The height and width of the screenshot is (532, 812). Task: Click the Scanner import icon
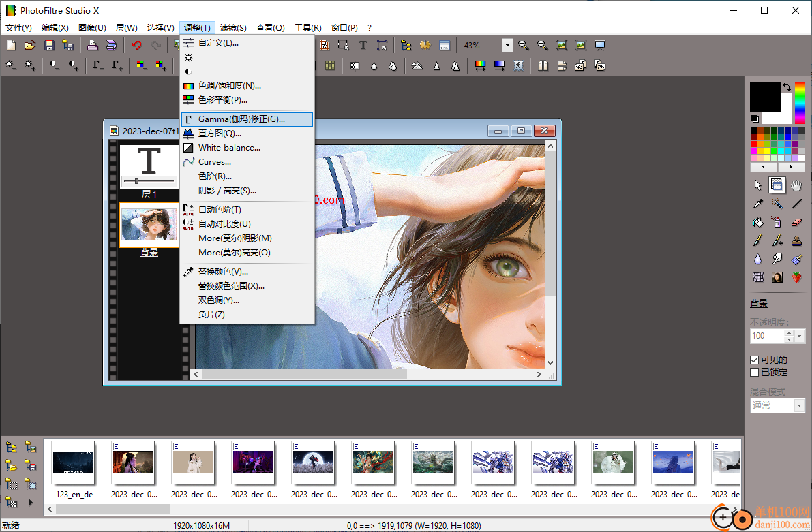tap(111, 46)
